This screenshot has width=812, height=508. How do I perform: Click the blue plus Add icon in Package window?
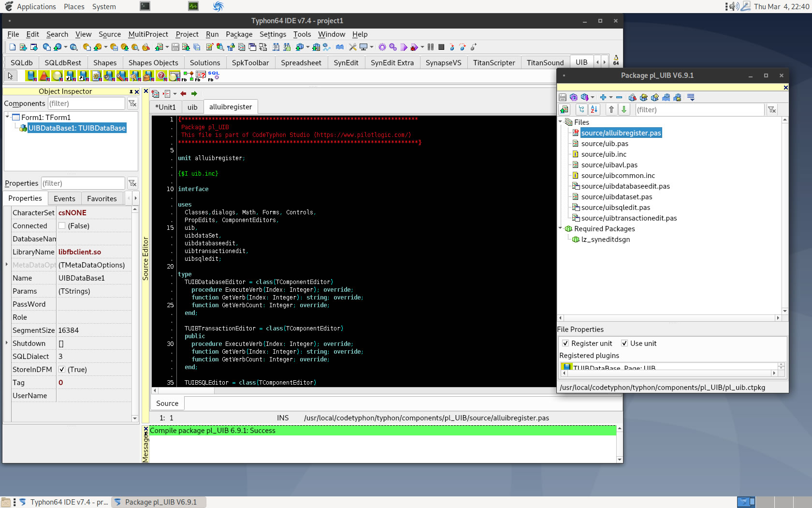click(603, 97)
